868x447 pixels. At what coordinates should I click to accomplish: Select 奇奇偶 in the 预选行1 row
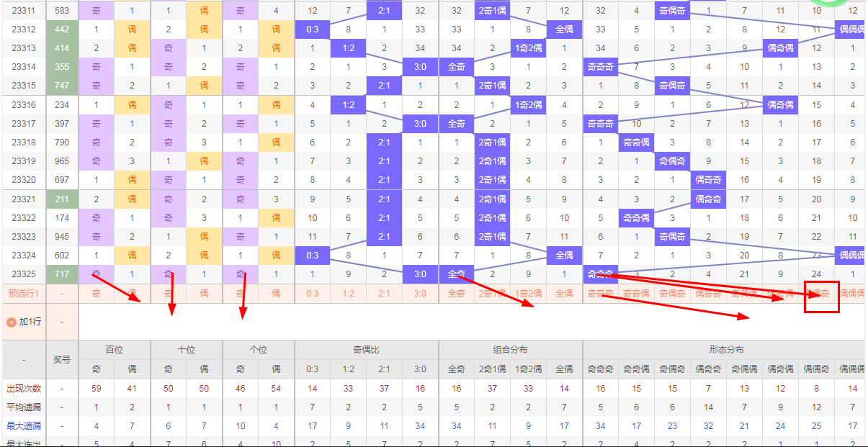coord(637,294)
